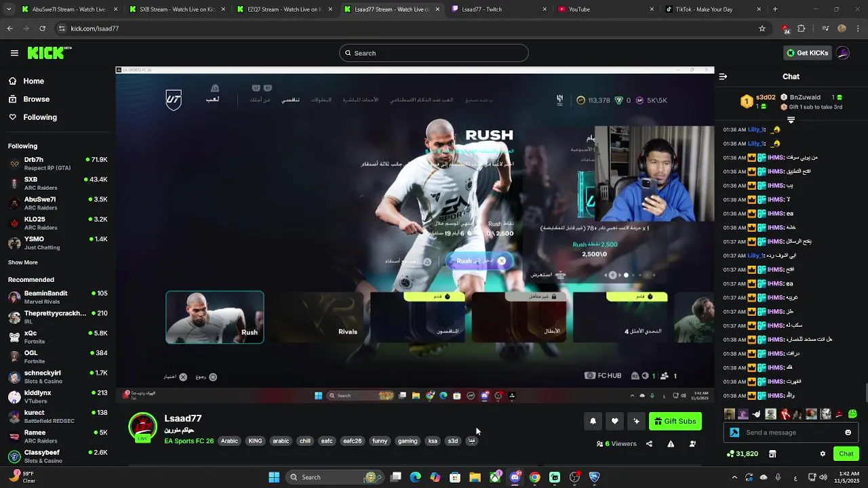Open KLO25's channel in Following list

[58, 223]
